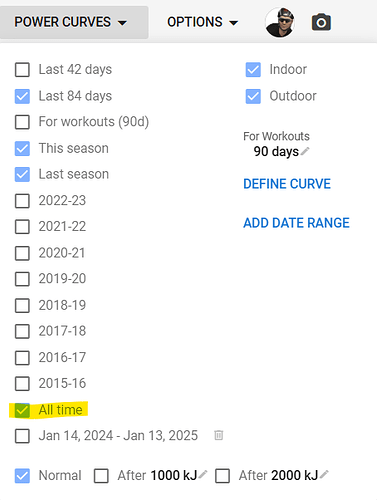Viewport: 377px width, 500px height.
Task: Click ADD DATE RANGE link
Action: (x=296, y=223)
